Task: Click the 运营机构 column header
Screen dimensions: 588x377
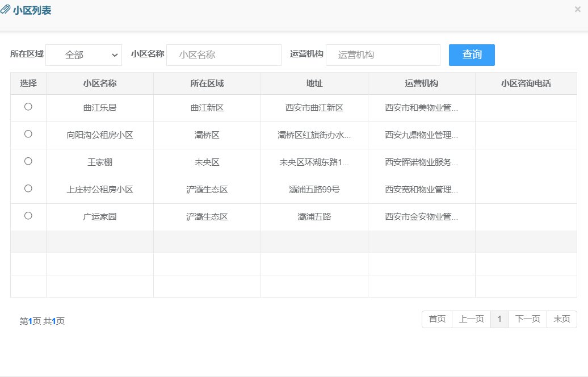Action: click(421, 83)
